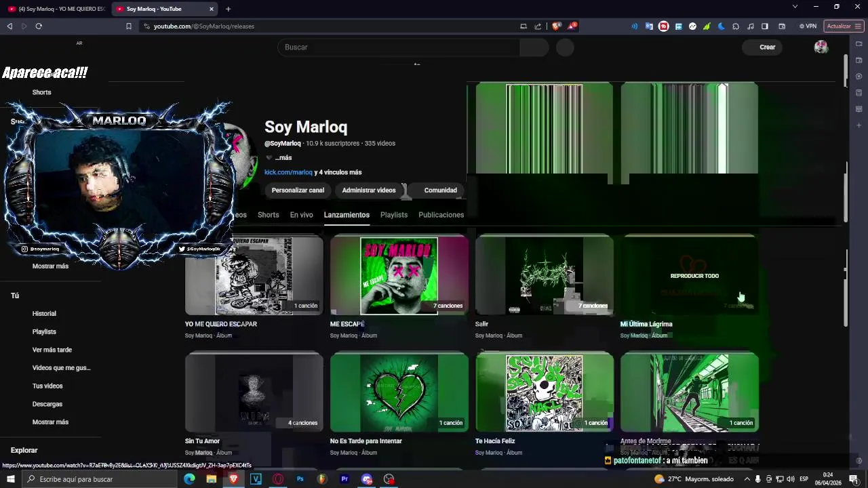Expand 'Mostrar más' below Descargas
The width and height of the screenshot is (868, 488).
click(50, 422)
